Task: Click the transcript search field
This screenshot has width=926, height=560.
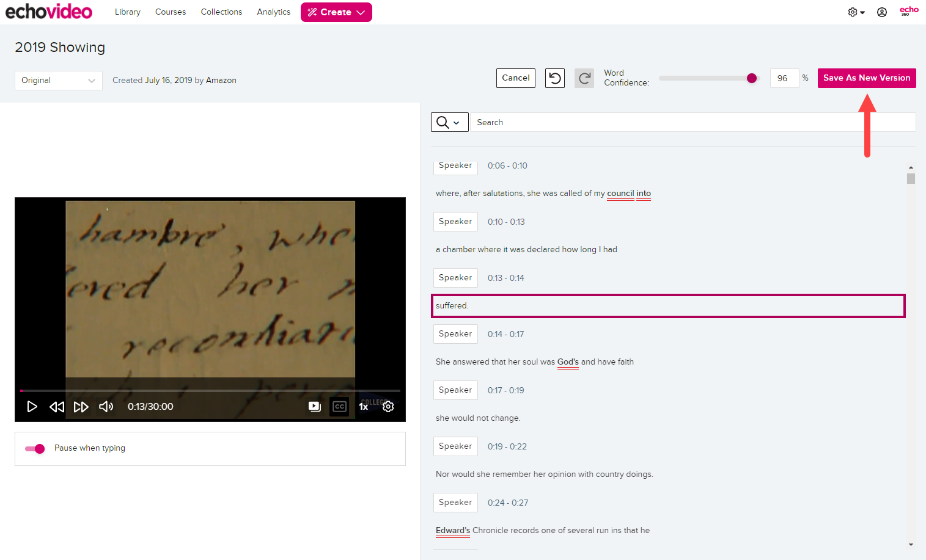Action: click(672, 122)
